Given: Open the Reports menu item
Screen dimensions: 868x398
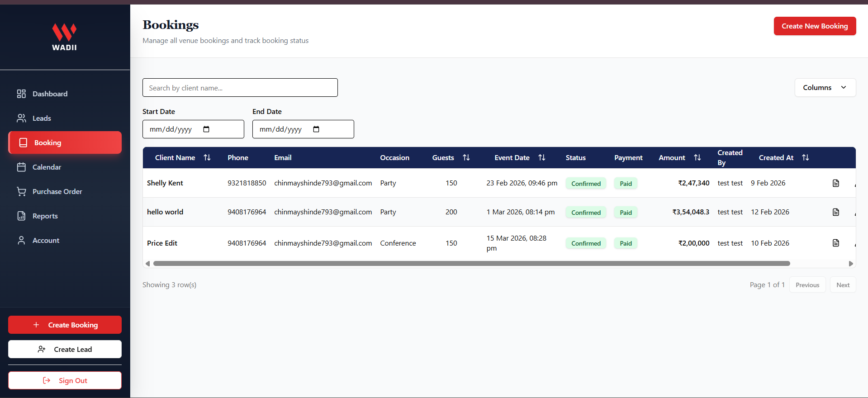Looking at the screenshot, I should coord(65,216).
